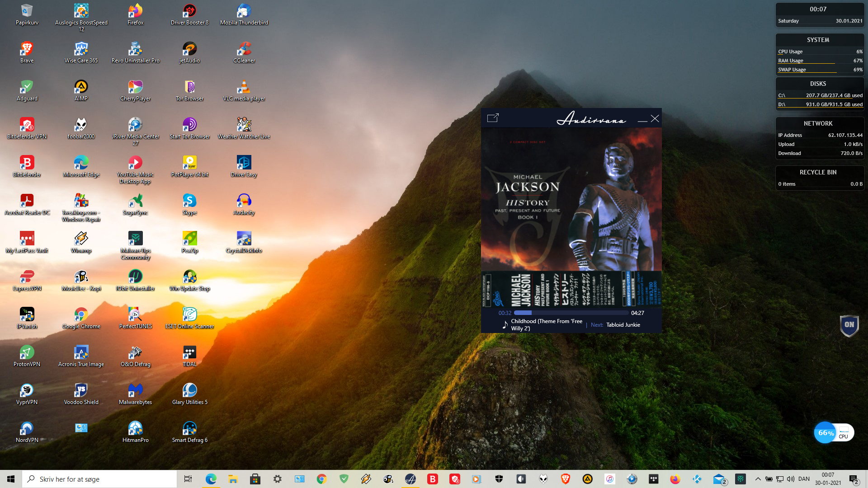The image size is (868, 488).
Task: Click the next track label Tabloid Junkie
Action: [623, 325]
